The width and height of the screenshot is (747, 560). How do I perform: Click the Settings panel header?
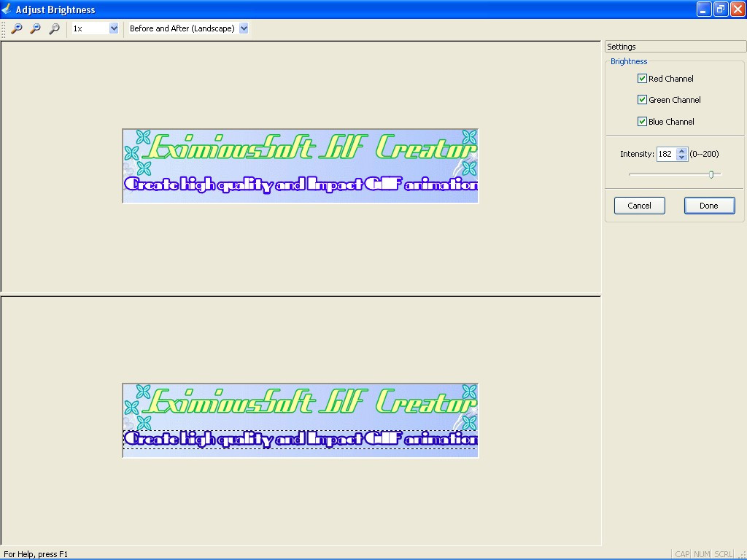(x=675, y=47)
